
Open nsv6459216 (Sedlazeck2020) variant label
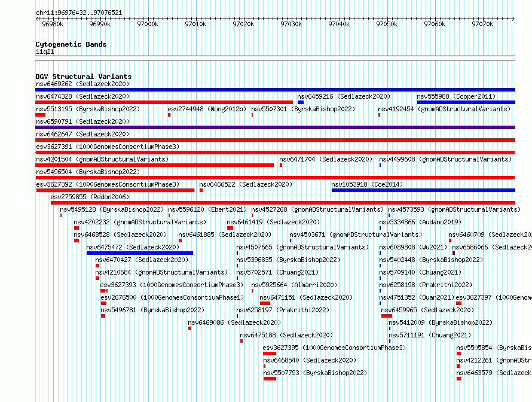coord(344,96)
